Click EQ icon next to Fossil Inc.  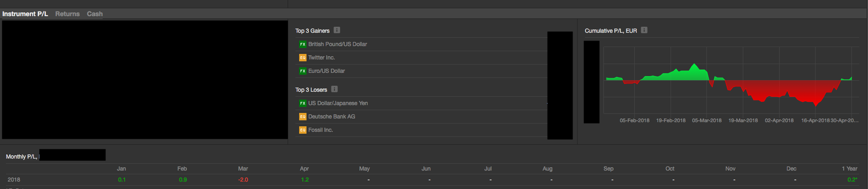302,130
